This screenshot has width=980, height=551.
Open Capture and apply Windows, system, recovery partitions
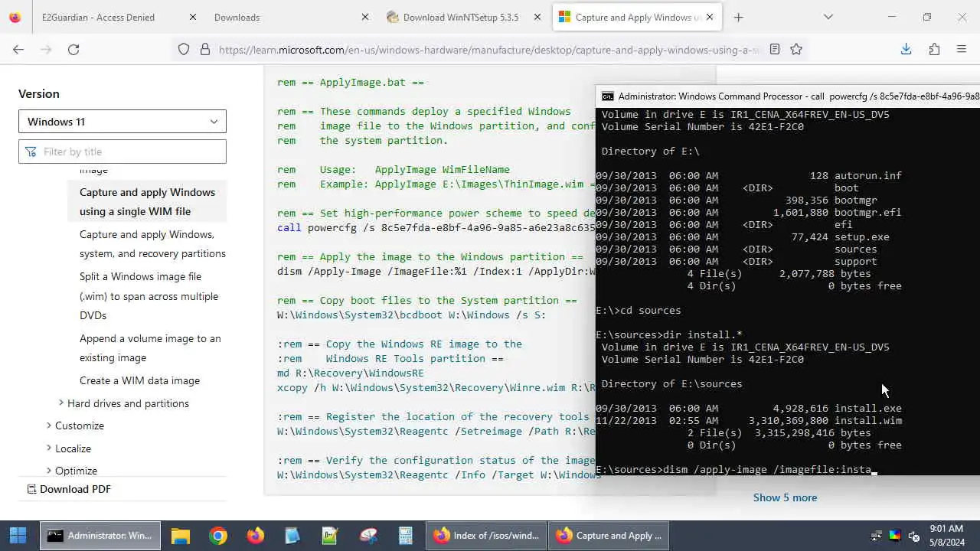(152, 244)
